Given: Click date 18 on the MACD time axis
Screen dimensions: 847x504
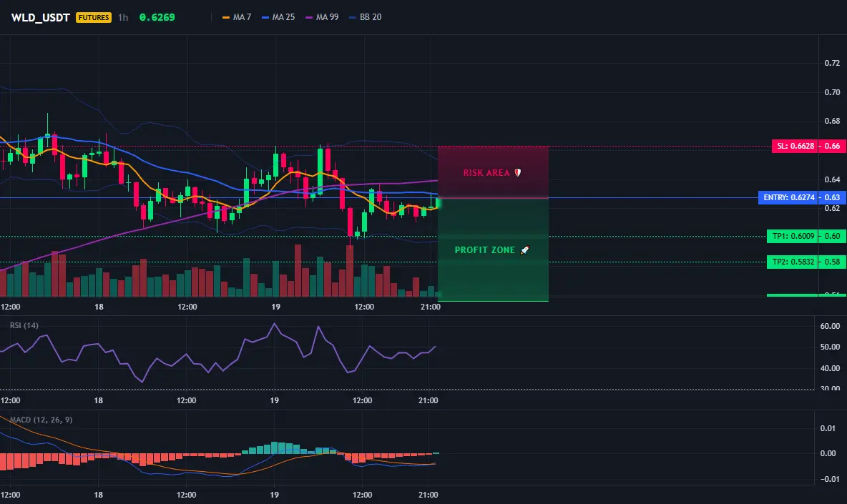Looking at the screenshot, I should click(x=98, y=495).
